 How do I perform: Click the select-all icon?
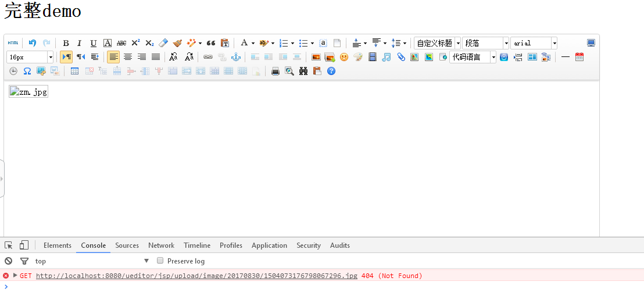[x=323, y=43]
